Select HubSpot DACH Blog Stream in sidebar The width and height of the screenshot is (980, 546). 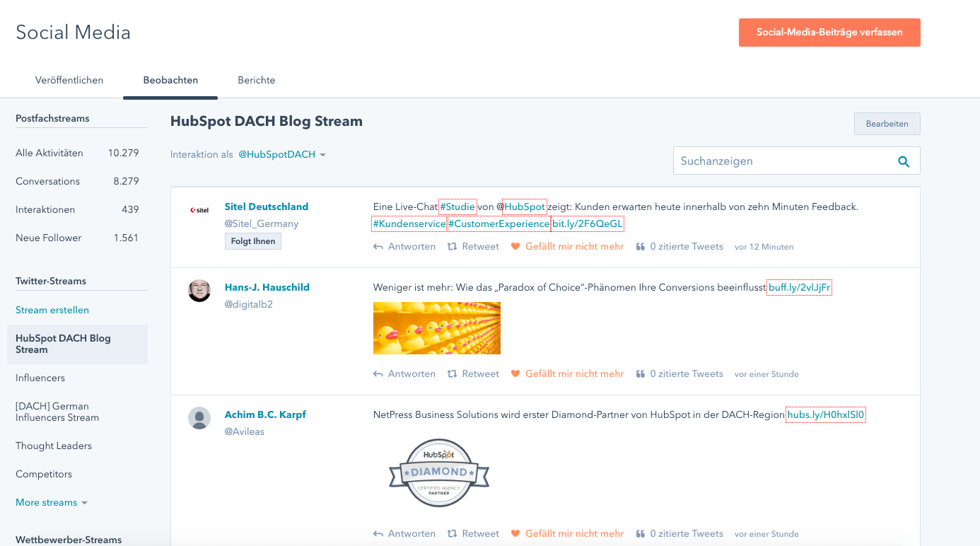point(77,344)
